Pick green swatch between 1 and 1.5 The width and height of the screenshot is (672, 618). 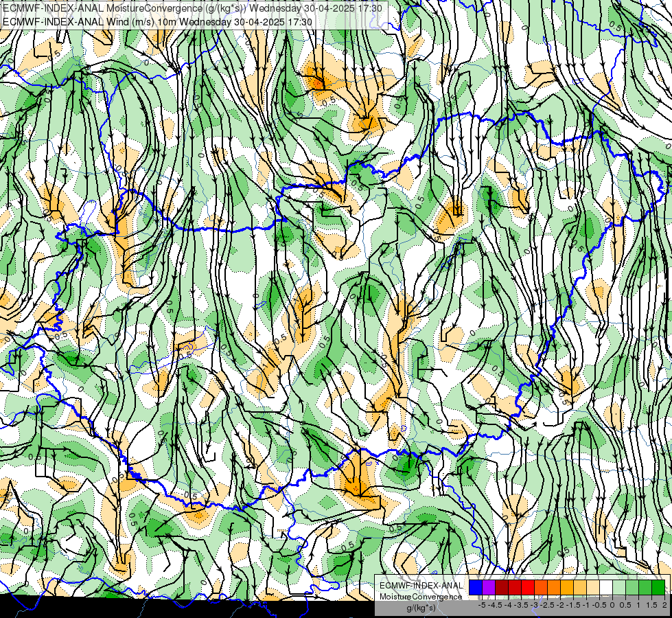(x=645, y=588)
